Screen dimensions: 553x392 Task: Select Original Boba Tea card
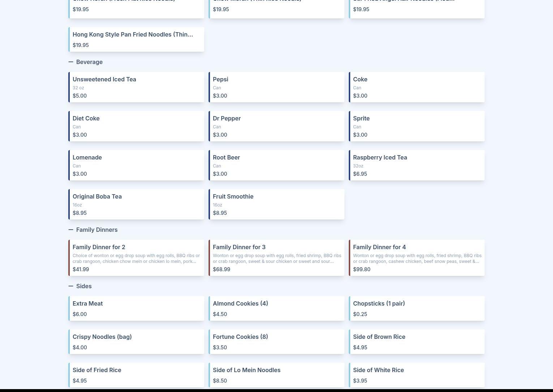pyautogui.click(x=136, y=204)
